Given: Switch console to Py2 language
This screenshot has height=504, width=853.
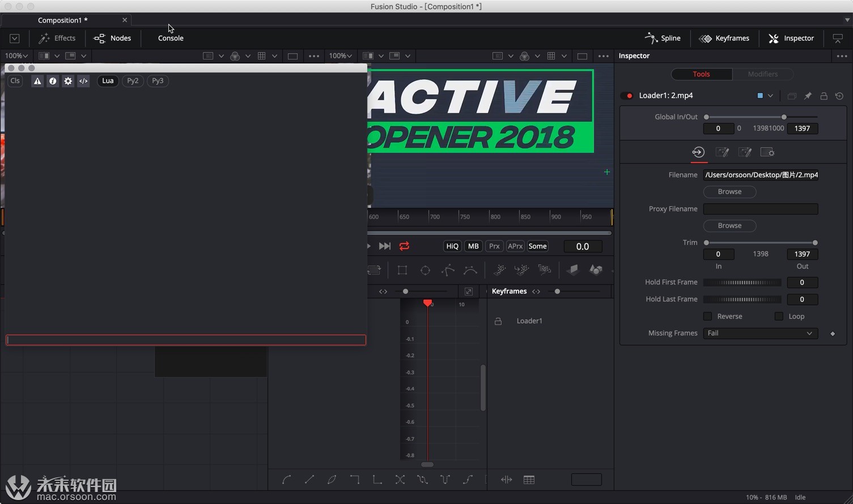Looking at the screenshot, I should pos(133,81).
